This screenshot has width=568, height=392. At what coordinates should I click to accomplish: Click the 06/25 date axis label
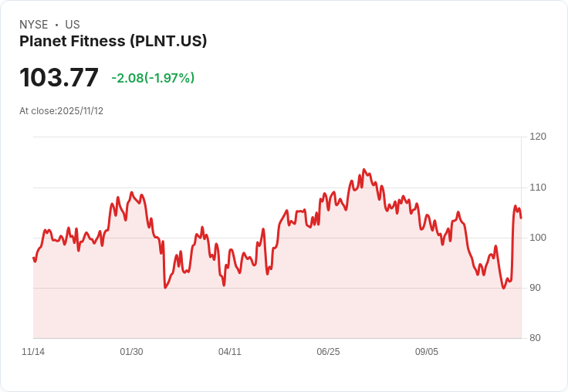[x=328, y=352]
